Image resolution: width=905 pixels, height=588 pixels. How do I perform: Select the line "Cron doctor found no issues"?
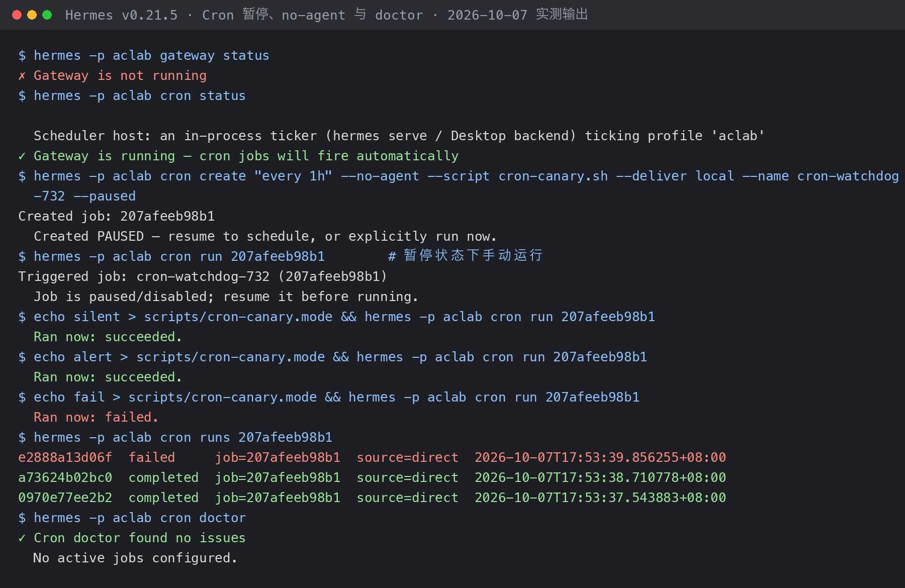140,538
